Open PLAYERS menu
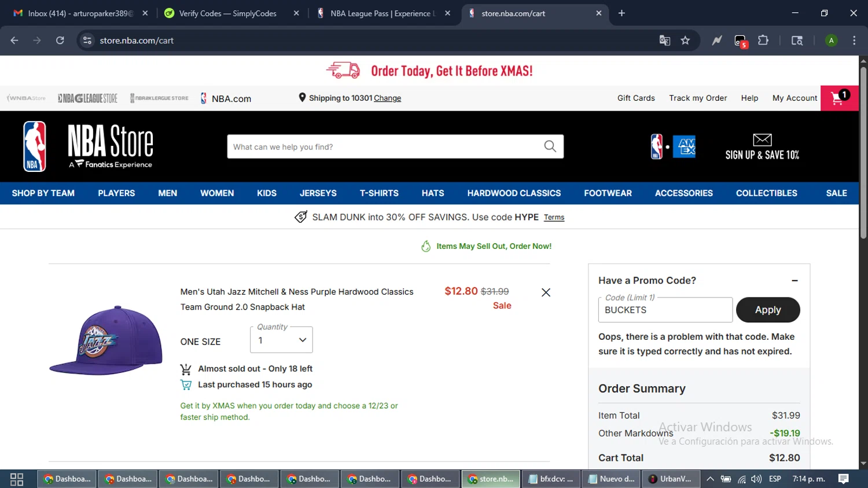 tap(116, 193)
